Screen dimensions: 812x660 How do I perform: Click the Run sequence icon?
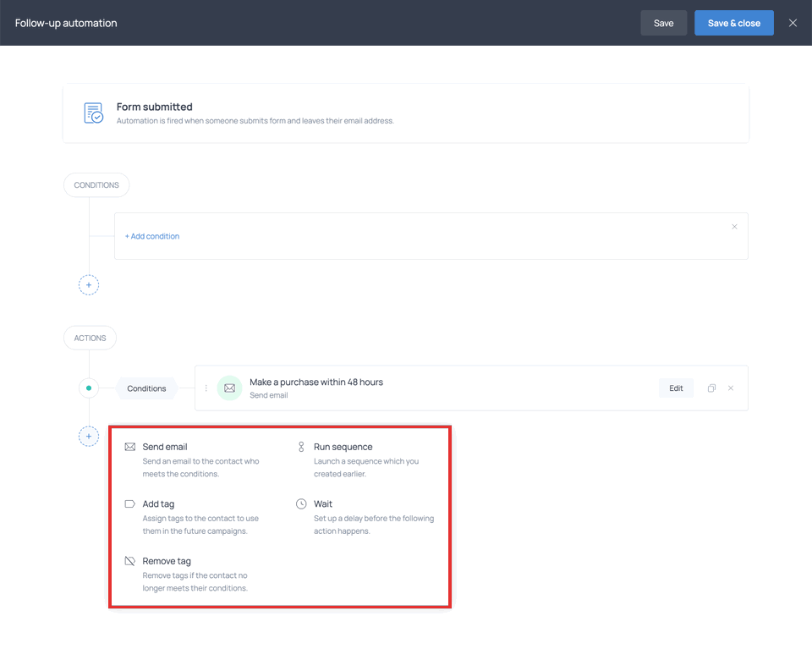301,447
